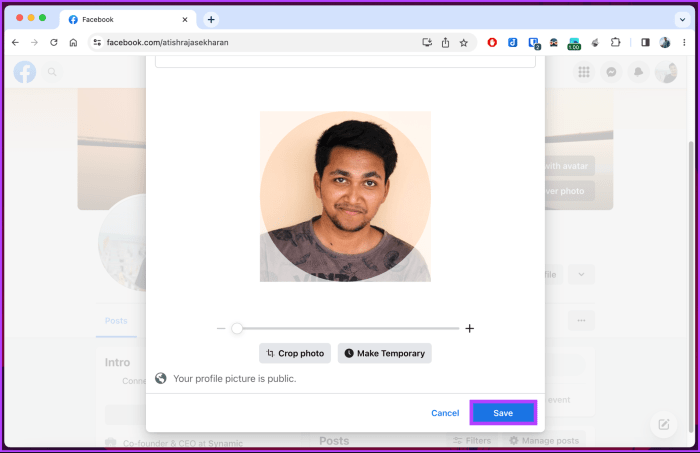Image resolution: width=700 pixels, height=453 pixels.
Task: Open Facebook search
Action: pos(52,72)
